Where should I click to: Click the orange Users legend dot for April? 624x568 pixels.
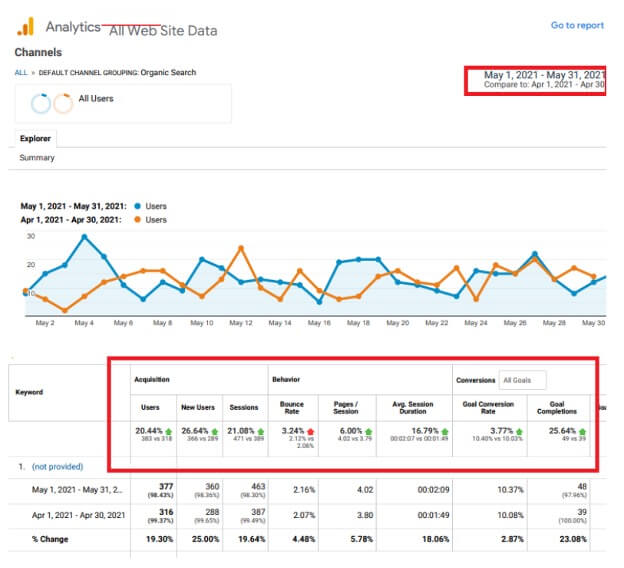click(135, 219)
